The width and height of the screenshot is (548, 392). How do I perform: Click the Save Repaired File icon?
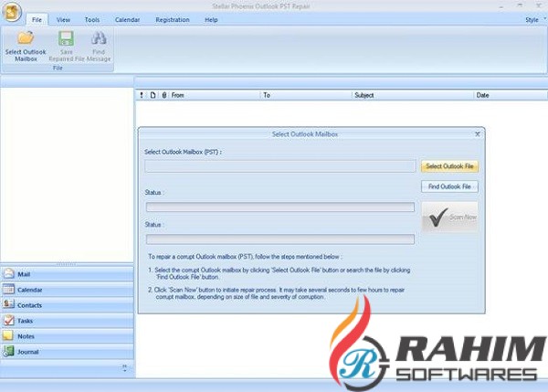point(66,38)
